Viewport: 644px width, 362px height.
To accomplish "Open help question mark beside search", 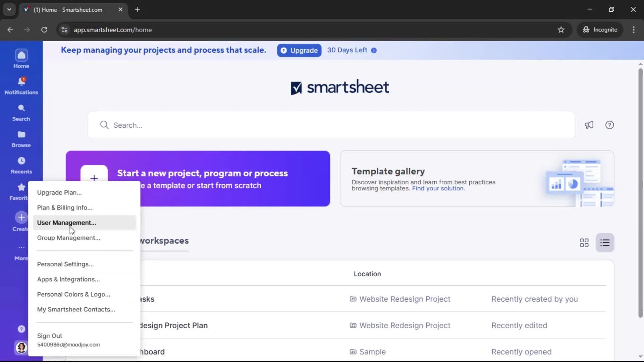I will (609, 125).
